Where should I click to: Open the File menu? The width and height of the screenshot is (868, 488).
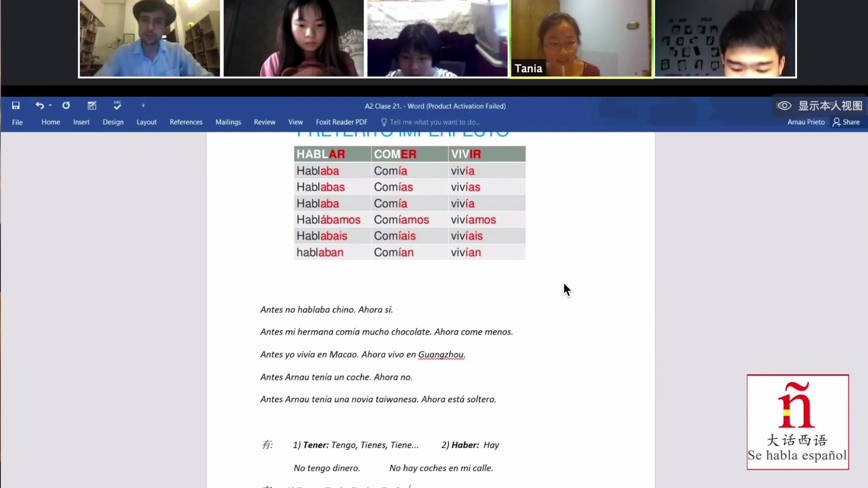(x=17, y=122)
